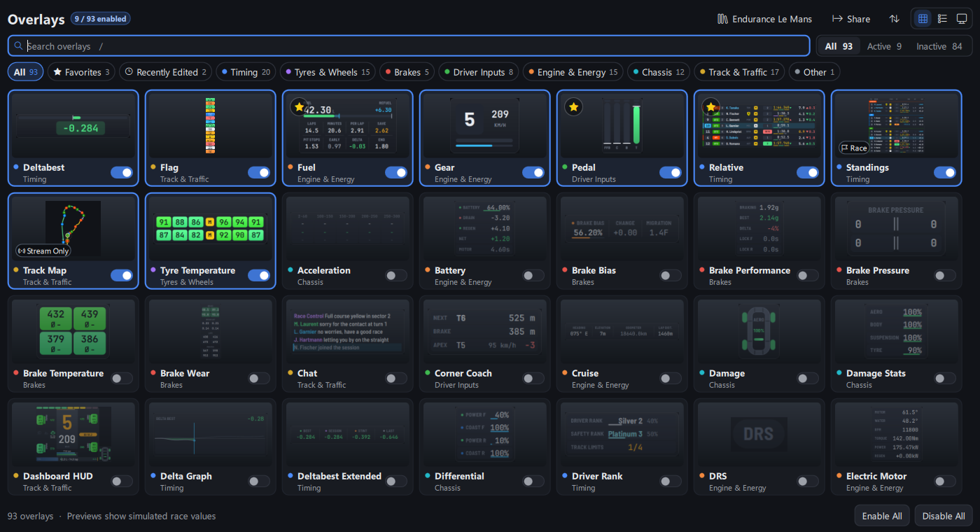Click the favorite star on Fuel card
Viewport: 980px width, 532px height.
tap(300, 107)
